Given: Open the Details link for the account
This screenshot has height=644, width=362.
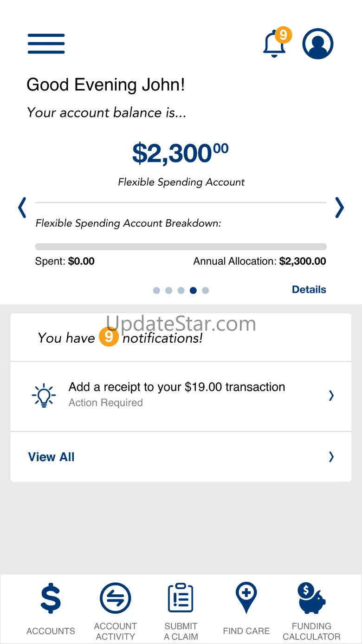Looking at the screenshot, I should (309, 290).
